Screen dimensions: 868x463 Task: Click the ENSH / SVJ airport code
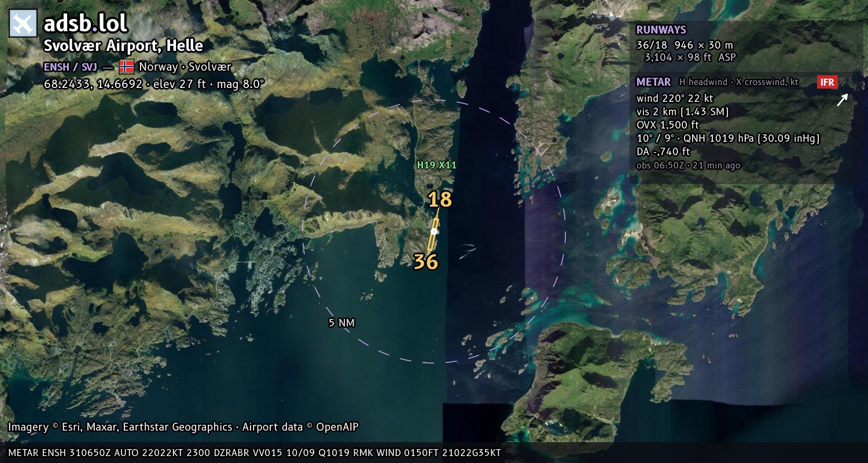(71, 67)
